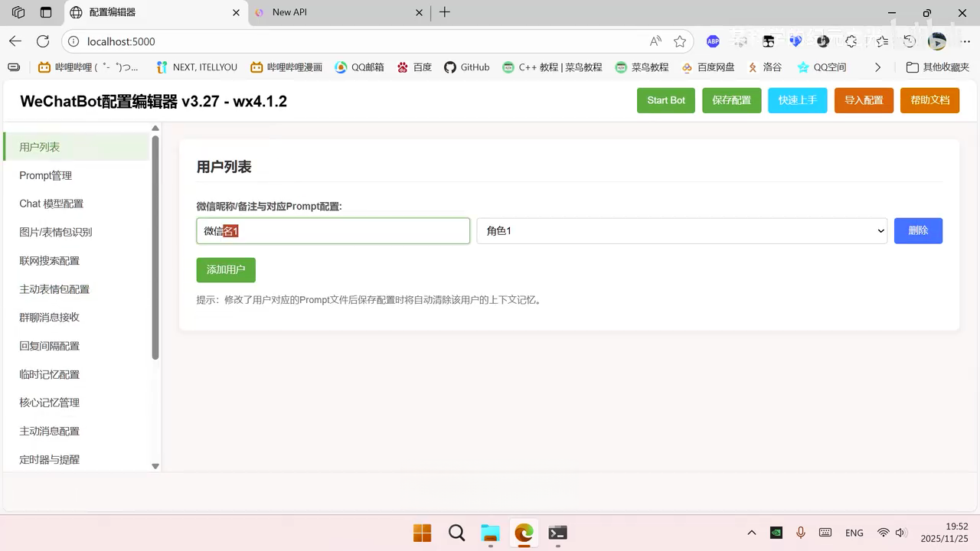Click the 添加用户 button
This screenshot has width=980, height=551.
(225, 269)
